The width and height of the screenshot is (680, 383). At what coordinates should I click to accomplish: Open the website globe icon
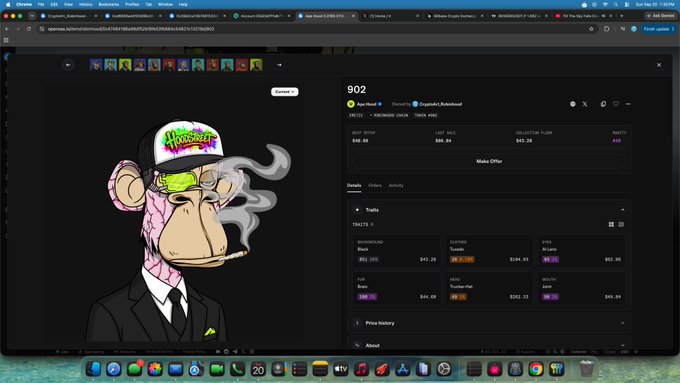572,104
